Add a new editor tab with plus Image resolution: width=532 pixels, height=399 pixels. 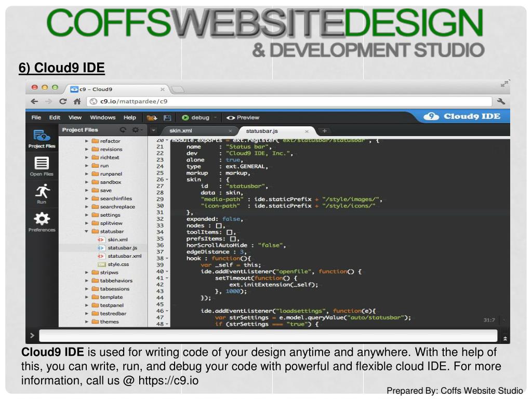click(324, 131)
